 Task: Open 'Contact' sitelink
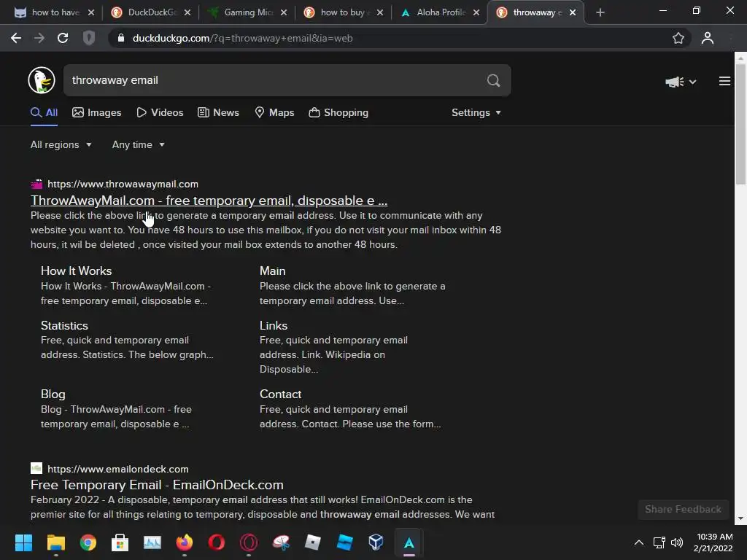281,394
